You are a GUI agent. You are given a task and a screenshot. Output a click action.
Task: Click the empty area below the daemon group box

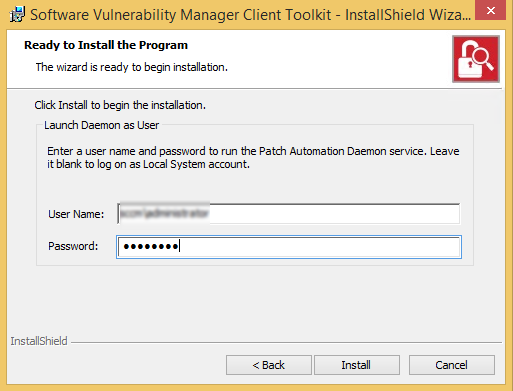click(x=255, y=300)
